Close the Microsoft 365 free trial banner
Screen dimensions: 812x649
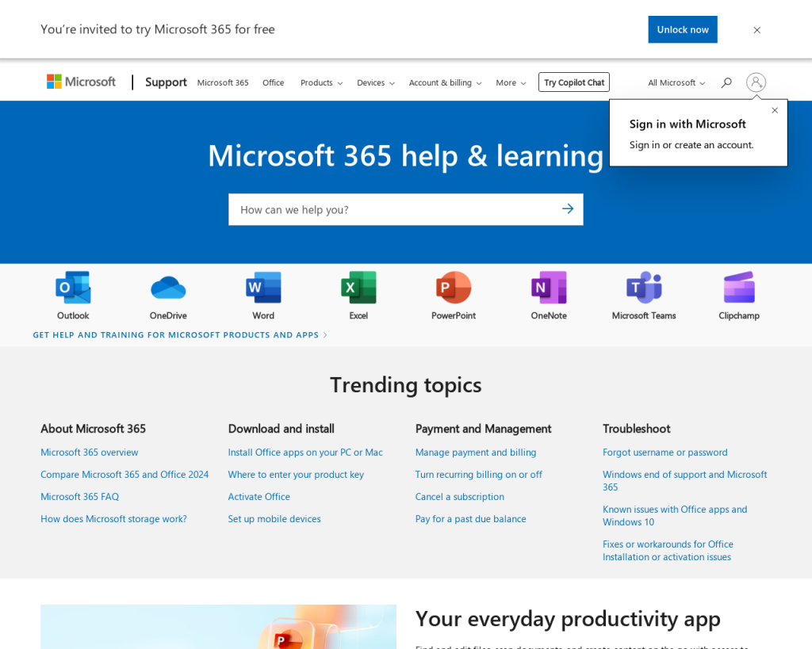(756, 30)
